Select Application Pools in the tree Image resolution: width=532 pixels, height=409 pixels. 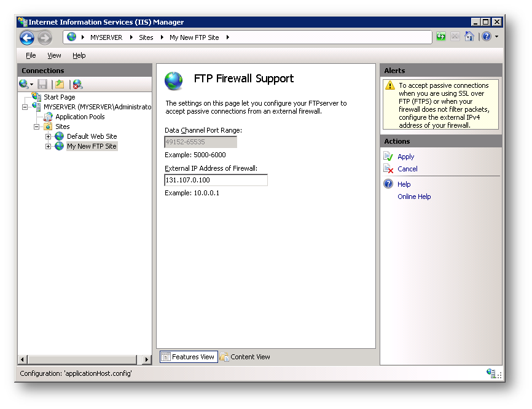[x=80, y=117]
